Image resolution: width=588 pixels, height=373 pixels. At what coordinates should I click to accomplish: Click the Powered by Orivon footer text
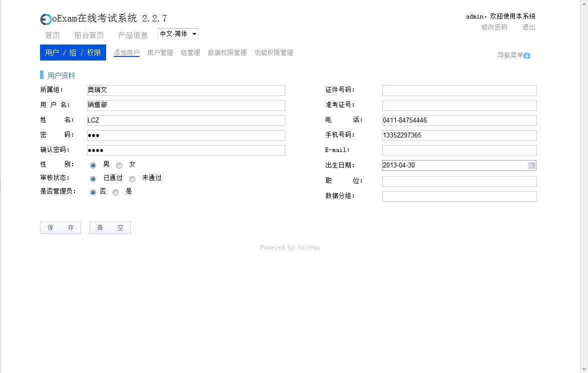290,247
